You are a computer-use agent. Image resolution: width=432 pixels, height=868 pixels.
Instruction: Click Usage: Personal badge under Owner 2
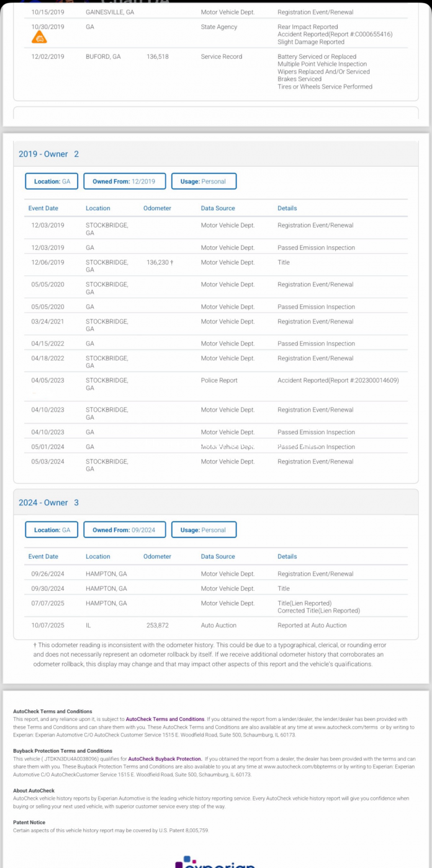(204, 182)
